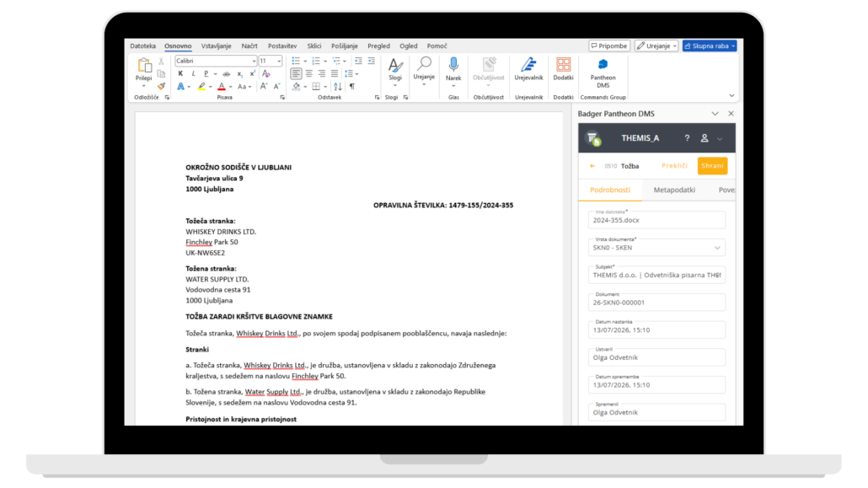Select the format painter brush icon

pyautogui.click(x=161, y=87)
